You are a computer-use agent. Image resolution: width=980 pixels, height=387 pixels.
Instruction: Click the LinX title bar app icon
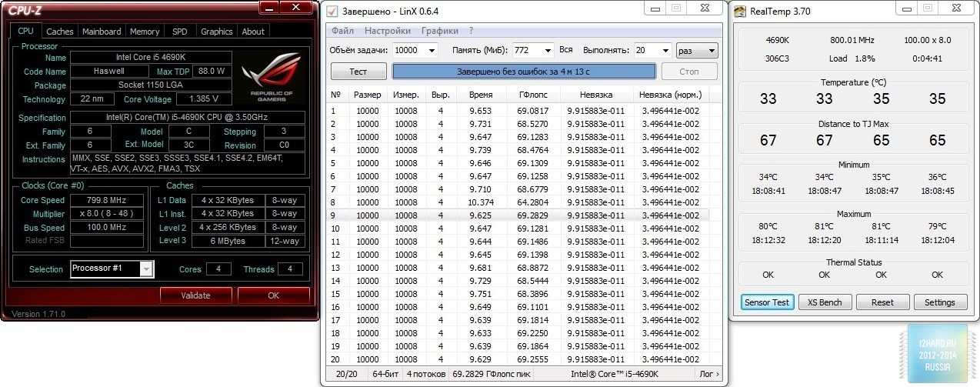[x=332, y=11]
